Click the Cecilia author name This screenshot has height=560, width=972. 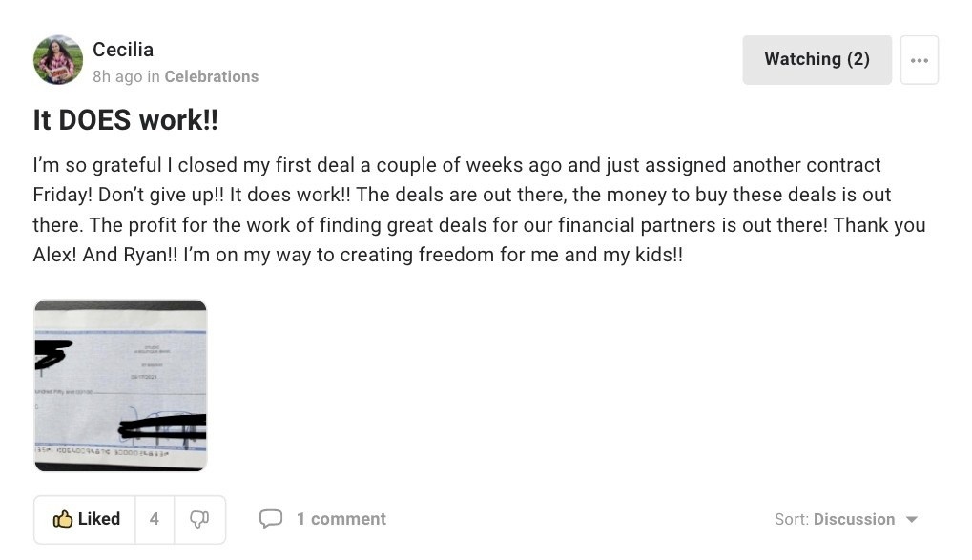pos(123,50)
